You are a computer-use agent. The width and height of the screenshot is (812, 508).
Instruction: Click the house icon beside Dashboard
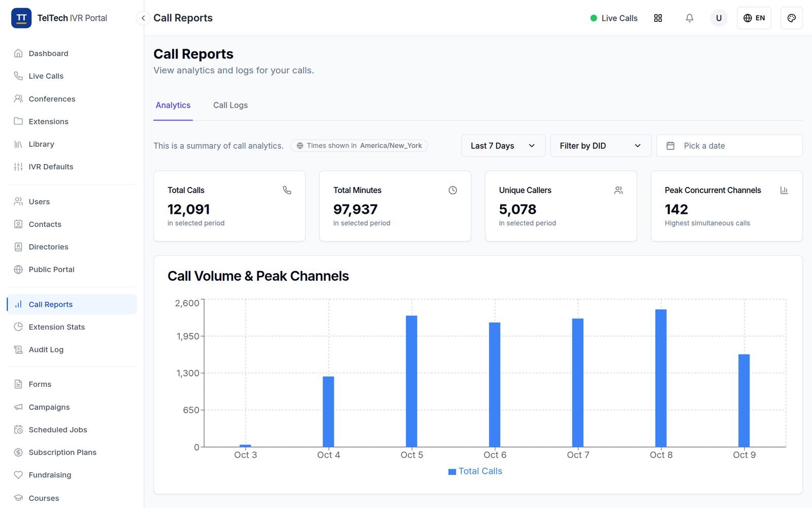[x=18, y=53]
